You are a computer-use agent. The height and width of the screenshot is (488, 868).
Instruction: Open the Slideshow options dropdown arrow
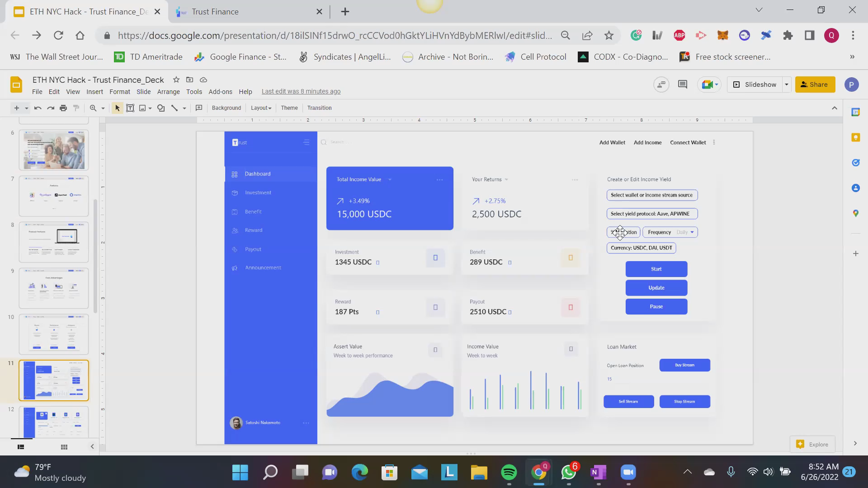coord(787,84)
